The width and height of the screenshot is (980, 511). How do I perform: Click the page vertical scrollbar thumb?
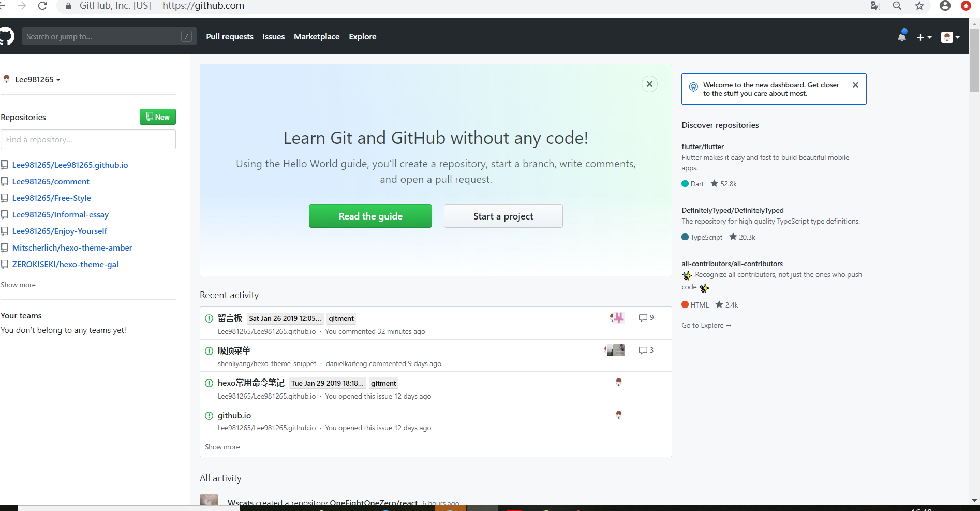pyautogui.click(x=974, y=60)
